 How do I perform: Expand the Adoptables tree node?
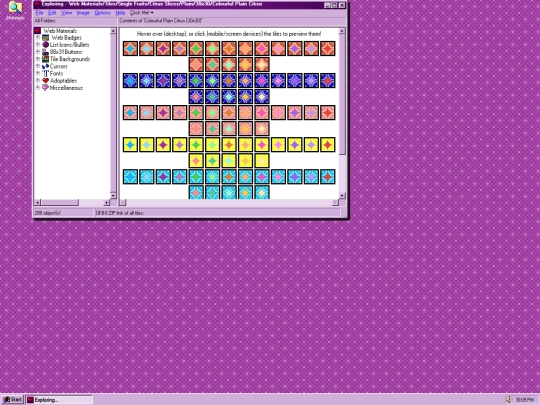coord(38,81)
